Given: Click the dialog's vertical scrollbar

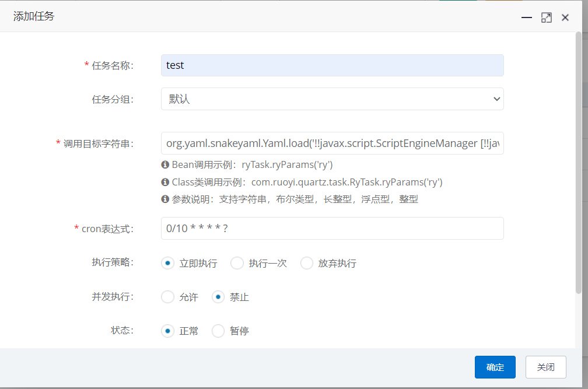Looking at the screenshot, I should [x=579, y=163].
